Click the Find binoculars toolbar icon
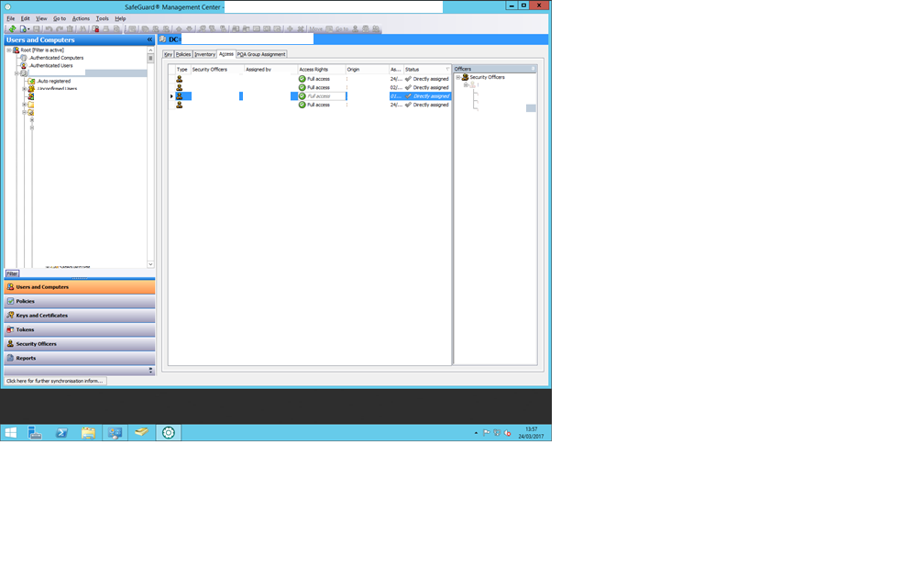The width and height of the screenshot is (924, 578). tap(83, 28)
